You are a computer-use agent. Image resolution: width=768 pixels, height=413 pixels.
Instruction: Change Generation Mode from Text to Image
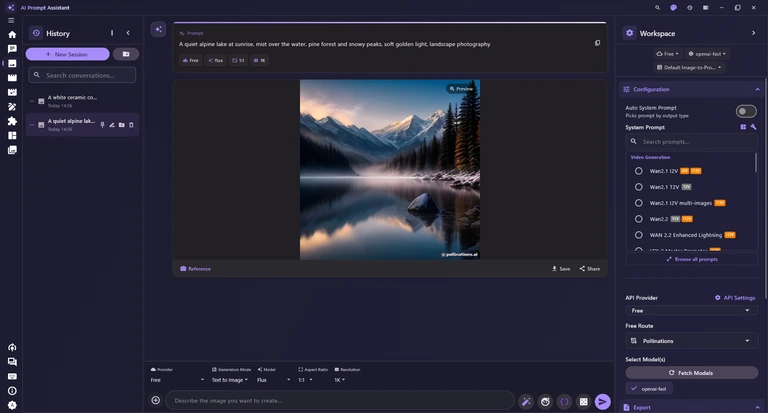tap(230, 380)
